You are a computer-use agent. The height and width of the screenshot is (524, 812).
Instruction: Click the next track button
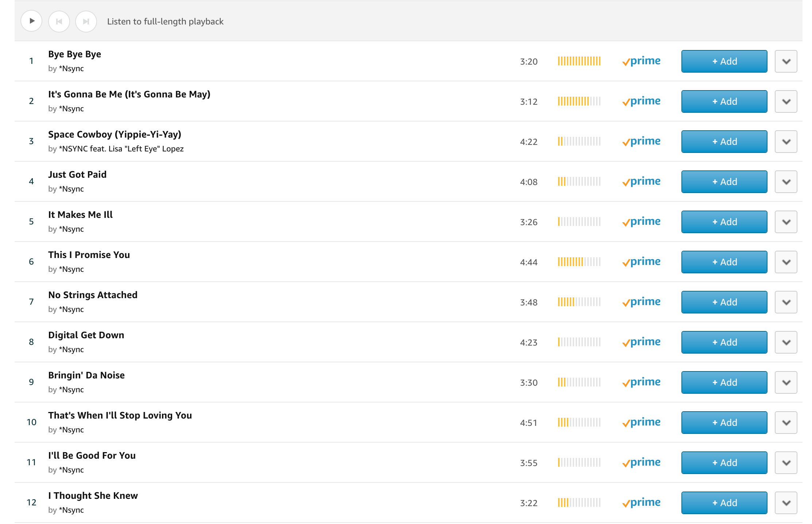[x=86, y=21]
